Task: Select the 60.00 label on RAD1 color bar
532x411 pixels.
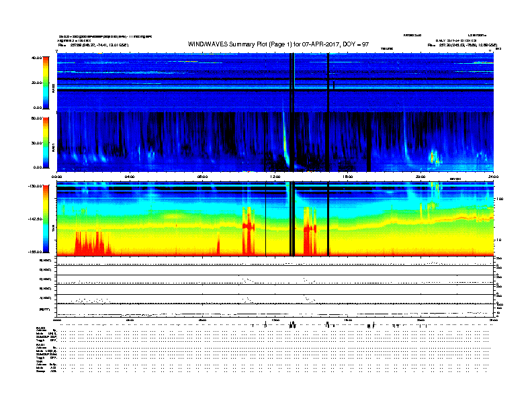Action: tap(36, 118)
